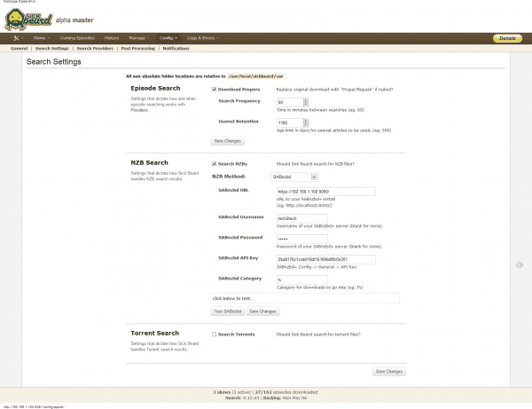Increase Usenet Retention with up arrow
Image resolution: width=532 pixels, height=409 pixels.
(x=306, y=121)
